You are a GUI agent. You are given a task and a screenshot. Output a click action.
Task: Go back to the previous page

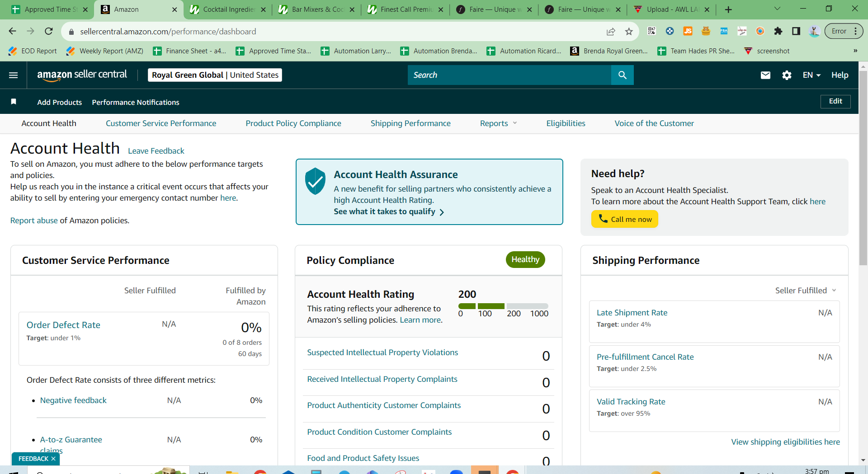coord(12,31)
